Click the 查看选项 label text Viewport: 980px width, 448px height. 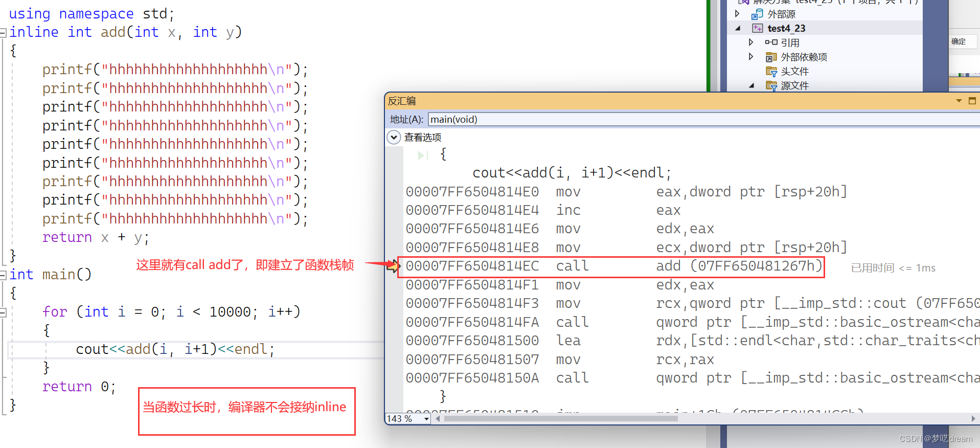[x=422, y=137]
